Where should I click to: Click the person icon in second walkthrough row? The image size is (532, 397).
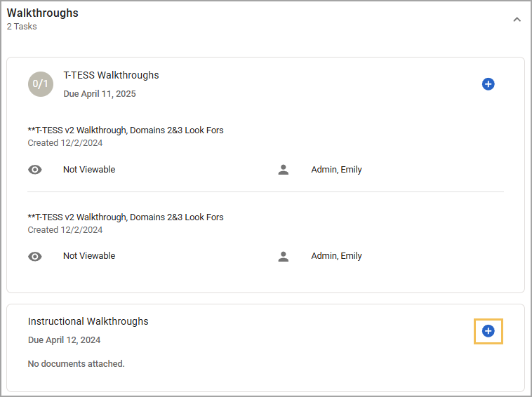[x=284, y=257]
